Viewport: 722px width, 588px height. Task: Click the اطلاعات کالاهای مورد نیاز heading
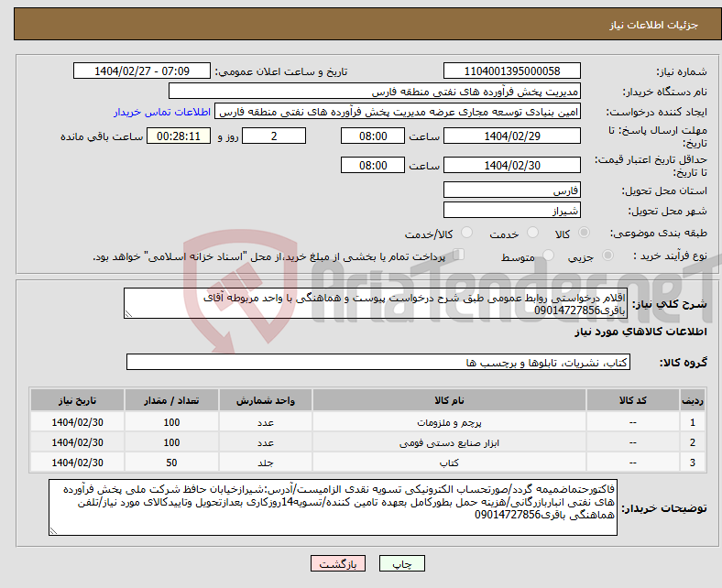coord(640,332)
